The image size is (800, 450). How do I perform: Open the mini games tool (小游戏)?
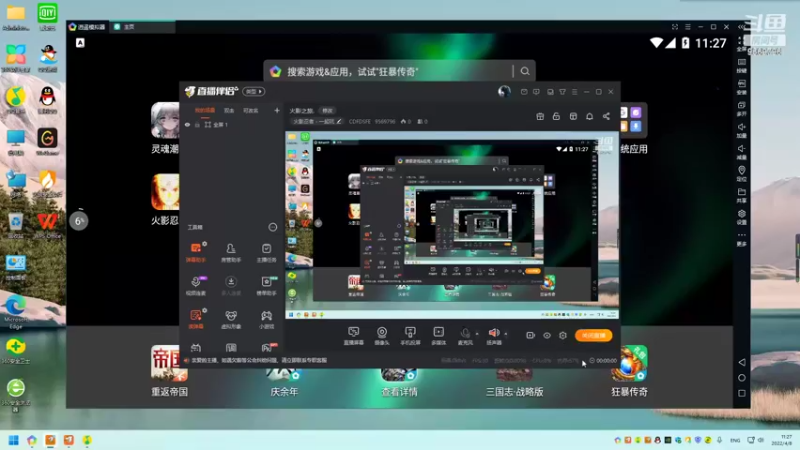coord(266,319)
